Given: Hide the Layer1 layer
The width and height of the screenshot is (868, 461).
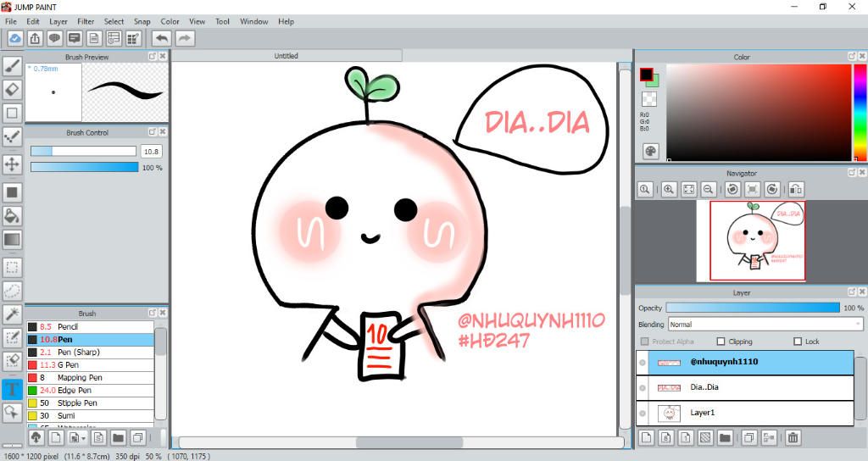Looking at the screenshot, I should pos(643,413).
